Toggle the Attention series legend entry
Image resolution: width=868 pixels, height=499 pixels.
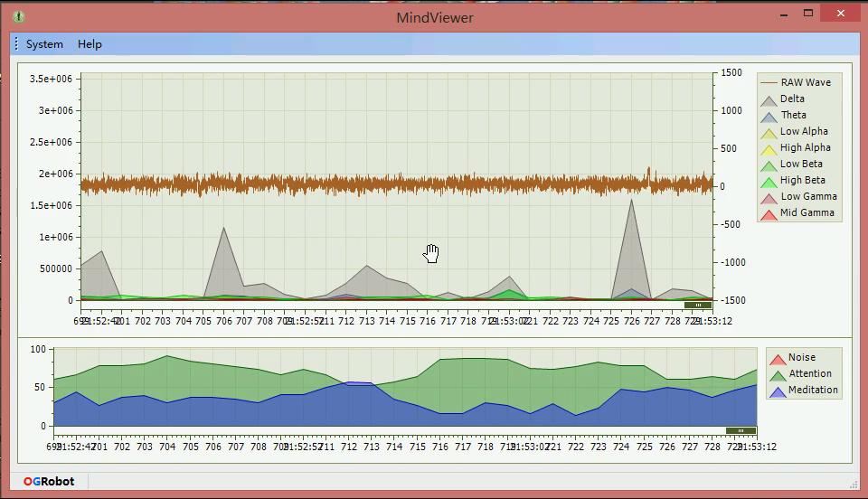point(800,374)
